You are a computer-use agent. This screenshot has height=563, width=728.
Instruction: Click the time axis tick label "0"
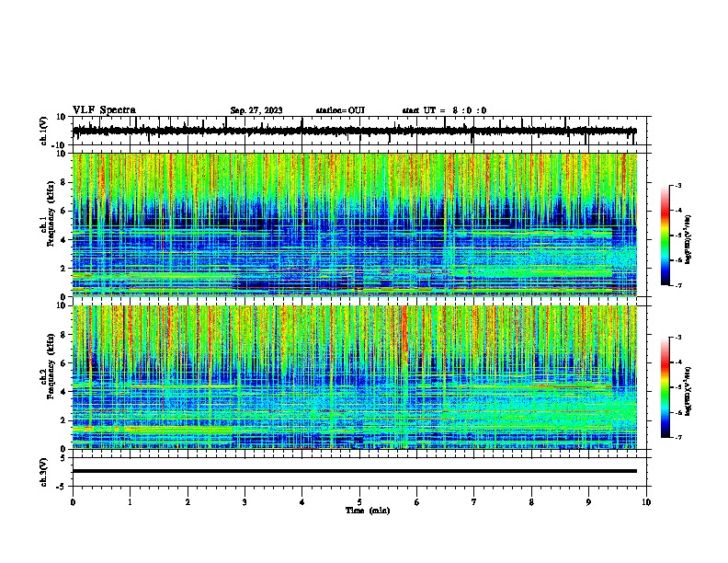pyautogui.click(x=73, y=502)
